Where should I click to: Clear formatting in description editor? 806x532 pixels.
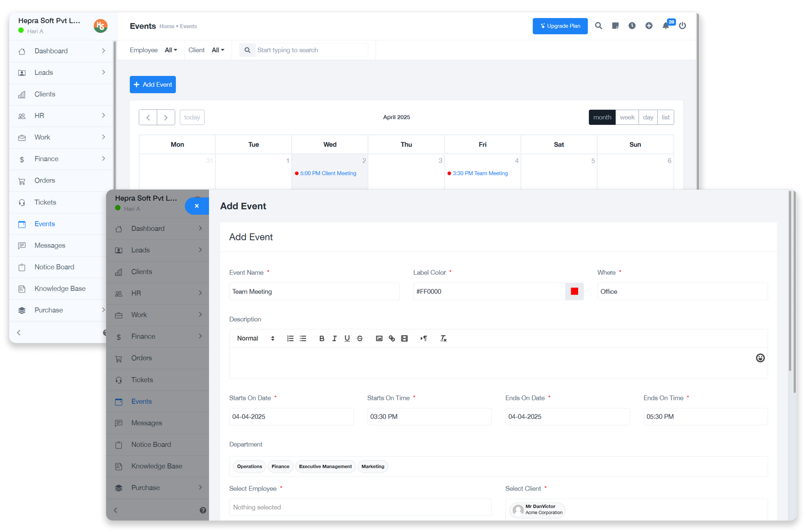pyautogui.click(x=443, y=338)
